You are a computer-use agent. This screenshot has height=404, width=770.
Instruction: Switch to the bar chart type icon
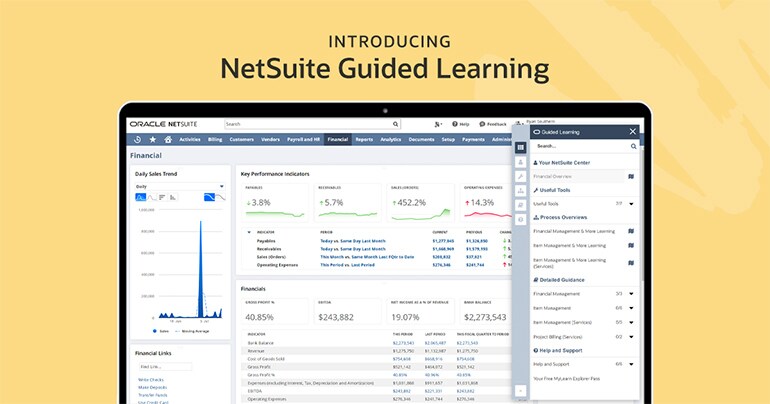[x=162, y=197]
